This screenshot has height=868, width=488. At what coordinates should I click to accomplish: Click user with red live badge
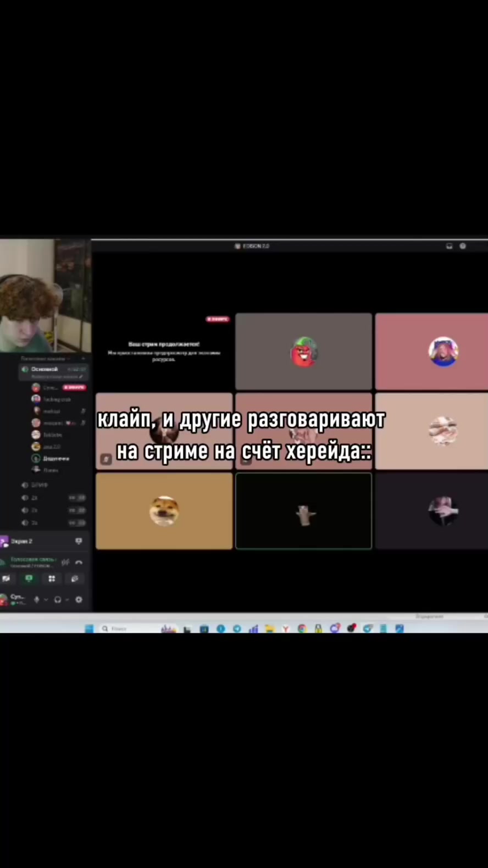[x=59, y=387]
